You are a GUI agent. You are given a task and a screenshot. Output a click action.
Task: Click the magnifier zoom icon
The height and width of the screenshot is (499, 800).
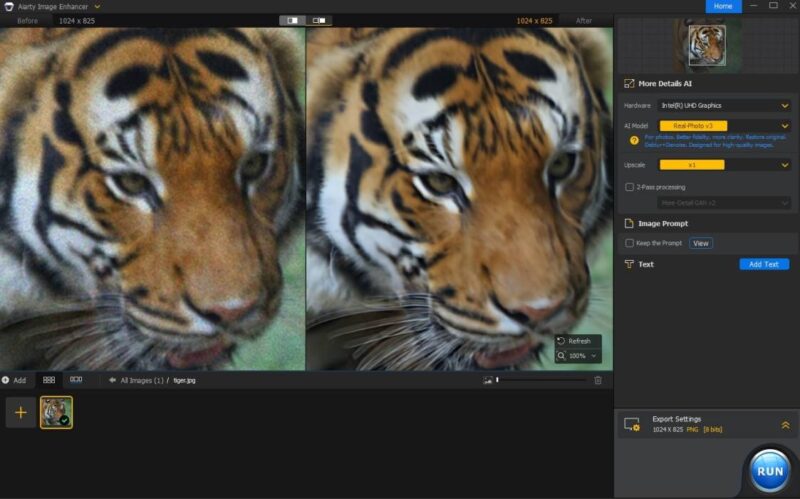(561, 356)
